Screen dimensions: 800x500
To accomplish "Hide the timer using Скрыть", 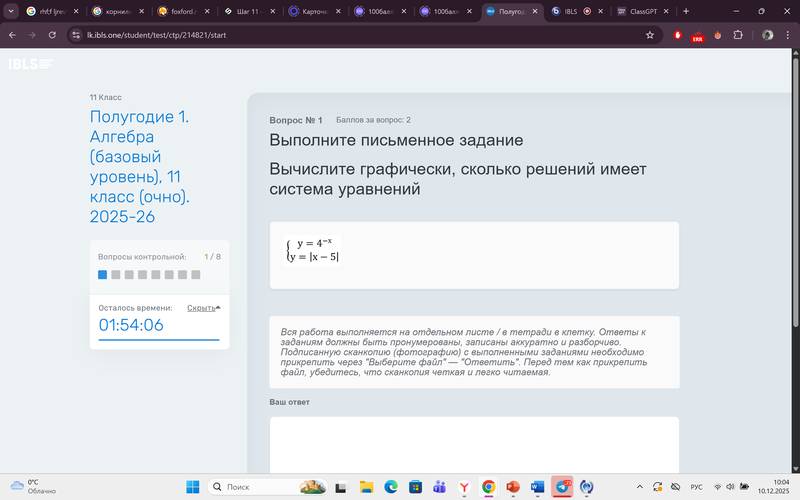I will pyautogui.click(x=203, y=308).
